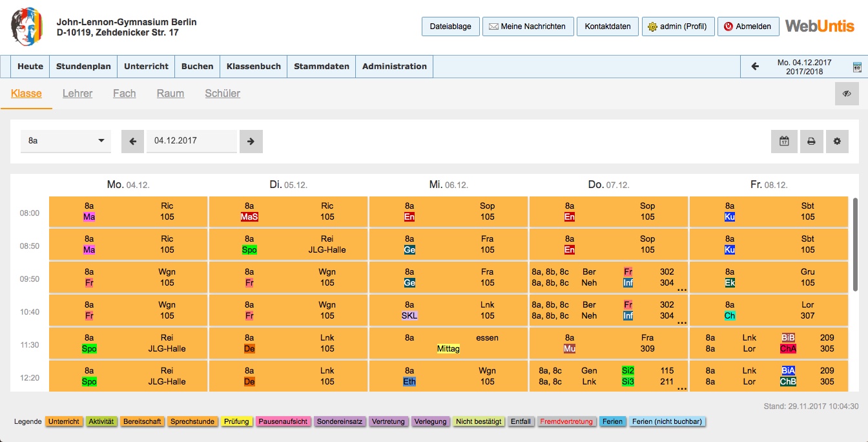This screenshot has width=868, height=442.
Task: Click the Prüfung yellow legend swatch
Action: point(236,422)
